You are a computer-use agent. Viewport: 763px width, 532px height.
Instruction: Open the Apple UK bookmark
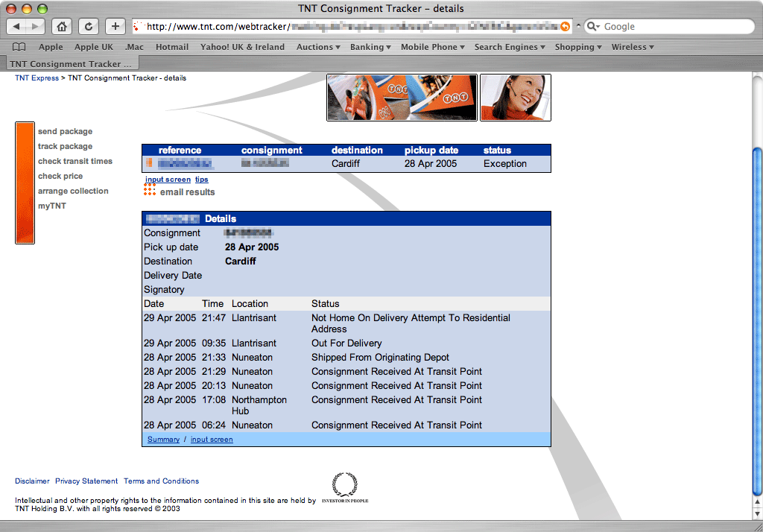click(x=93, y=47)
